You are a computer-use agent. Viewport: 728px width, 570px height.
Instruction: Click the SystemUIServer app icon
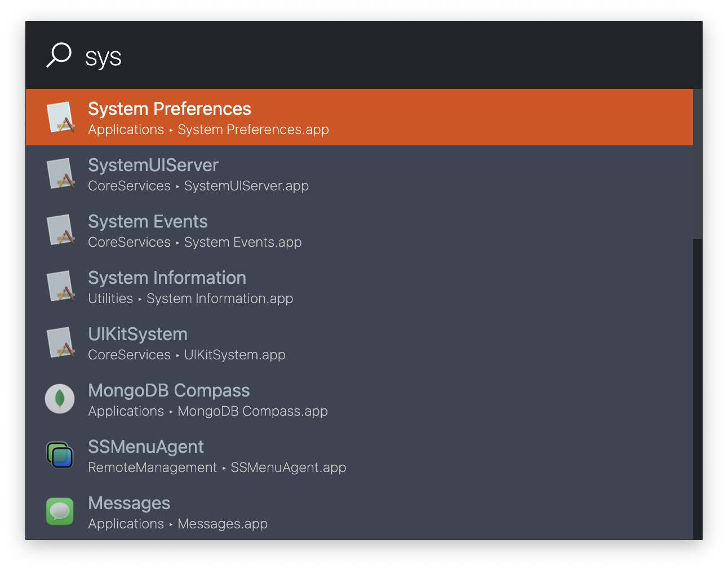(60, 173)
